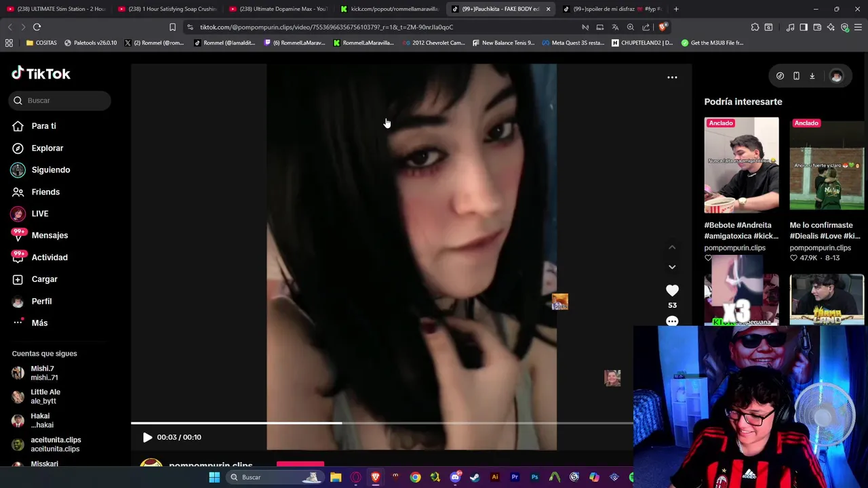Reload the page with the refresh button

(x=37, y=27)
